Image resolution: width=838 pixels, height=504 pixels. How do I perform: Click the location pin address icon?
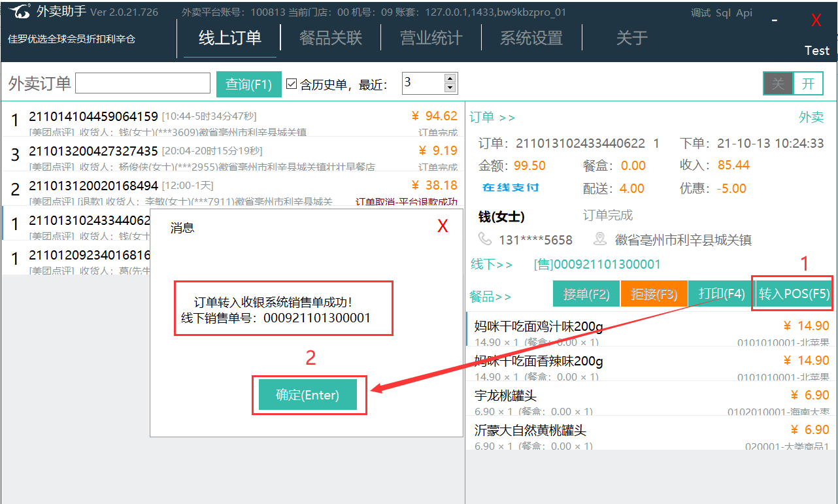[600, 239]
